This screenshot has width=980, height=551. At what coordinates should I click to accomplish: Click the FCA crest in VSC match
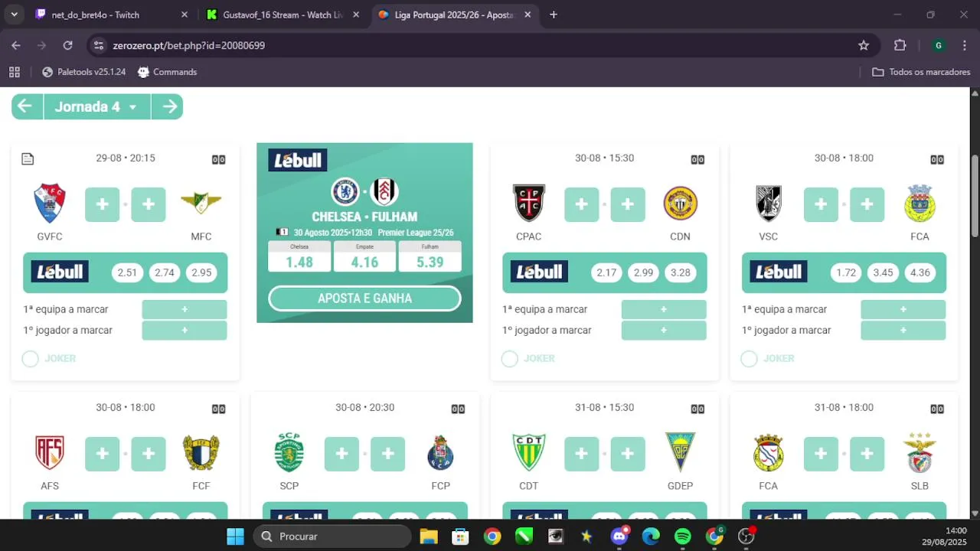920,204
